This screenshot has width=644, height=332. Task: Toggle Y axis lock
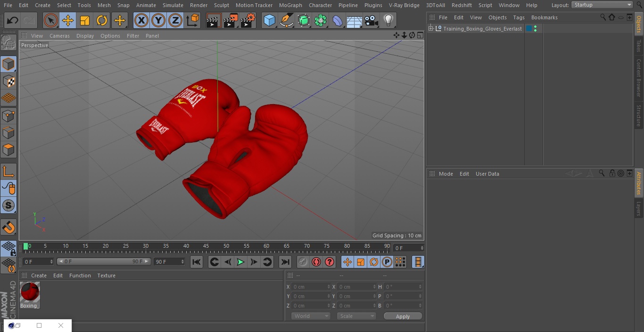click(158, 20)
